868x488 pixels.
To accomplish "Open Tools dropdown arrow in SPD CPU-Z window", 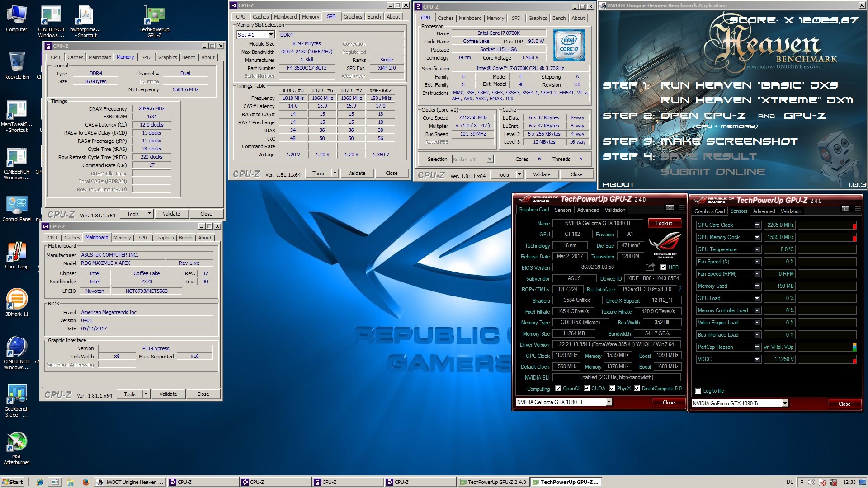I will coord(335,173).
